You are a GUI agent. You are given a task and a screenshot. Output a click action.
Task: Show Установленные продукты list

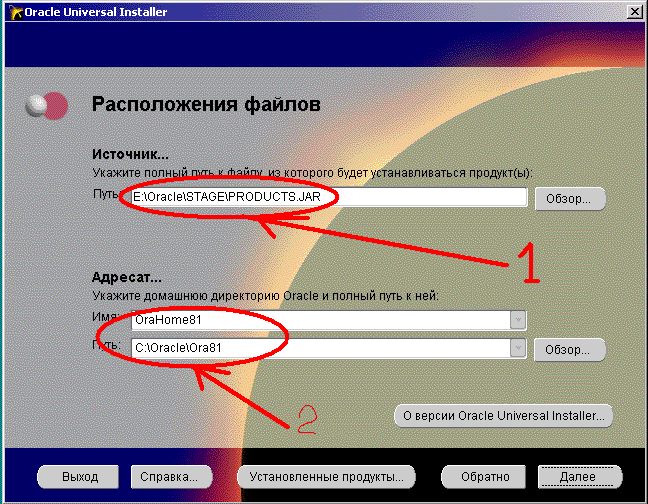pos(326,477)
